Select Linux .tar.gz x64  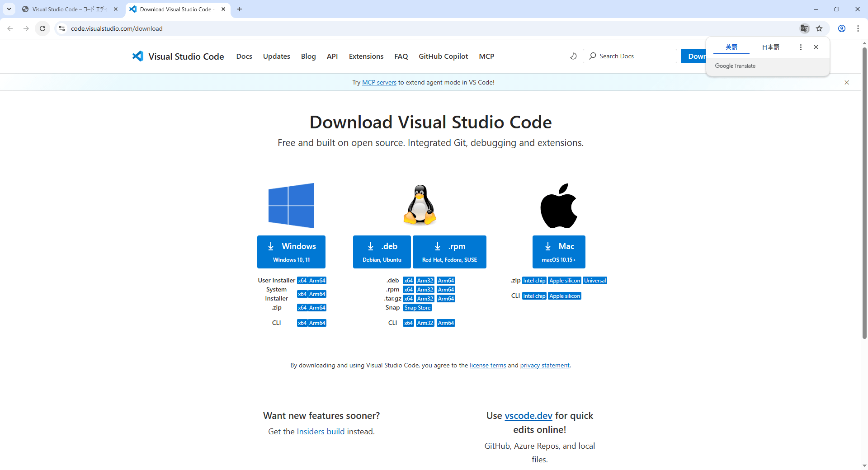(x=408, y=299)
